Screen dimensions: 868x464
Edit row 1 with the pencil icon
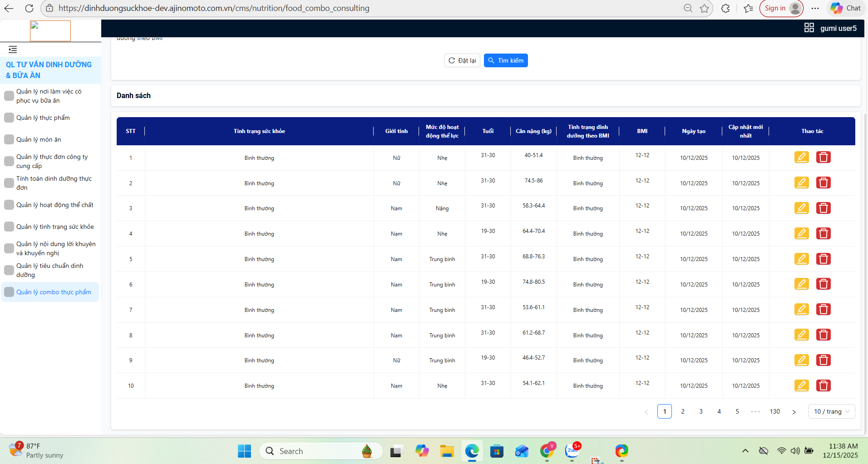[x=801, y=158]
